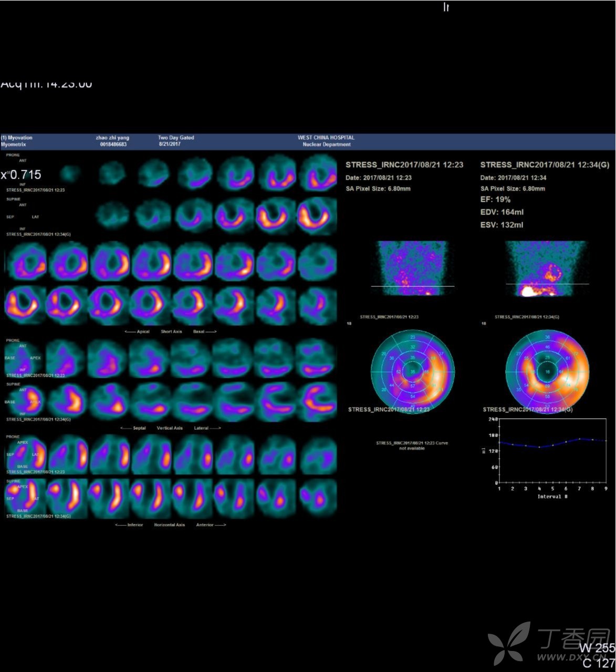Click the 'Two Day Gated' protocol text
This screenshot has width=616, height=672.
pyautogui.click(x=176, y=138)
